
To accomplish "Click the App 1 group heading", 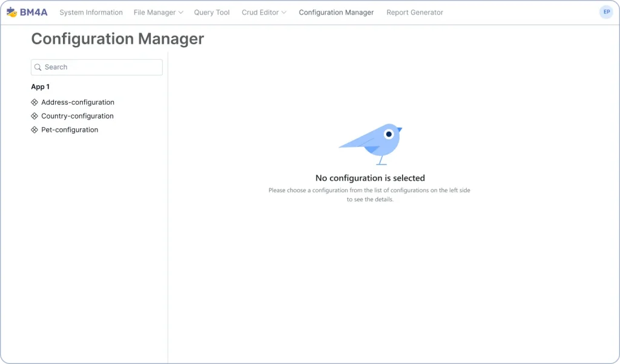I will (41, 87).
